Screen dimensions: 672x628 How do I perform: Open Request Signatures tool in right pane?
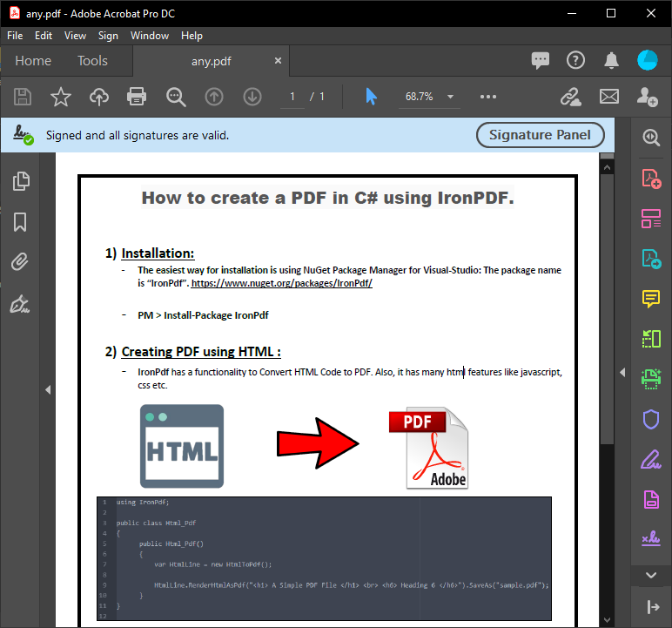[651, 538]
